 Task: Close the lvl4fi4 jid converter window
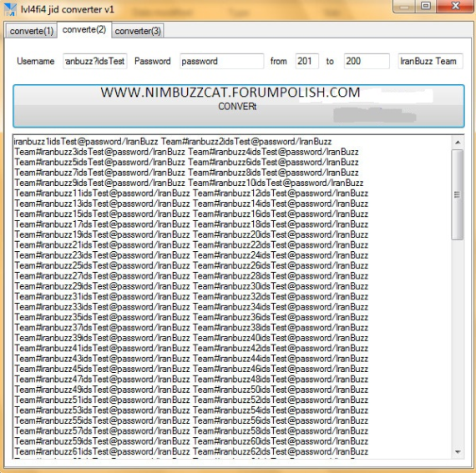(x=455, y=6)
